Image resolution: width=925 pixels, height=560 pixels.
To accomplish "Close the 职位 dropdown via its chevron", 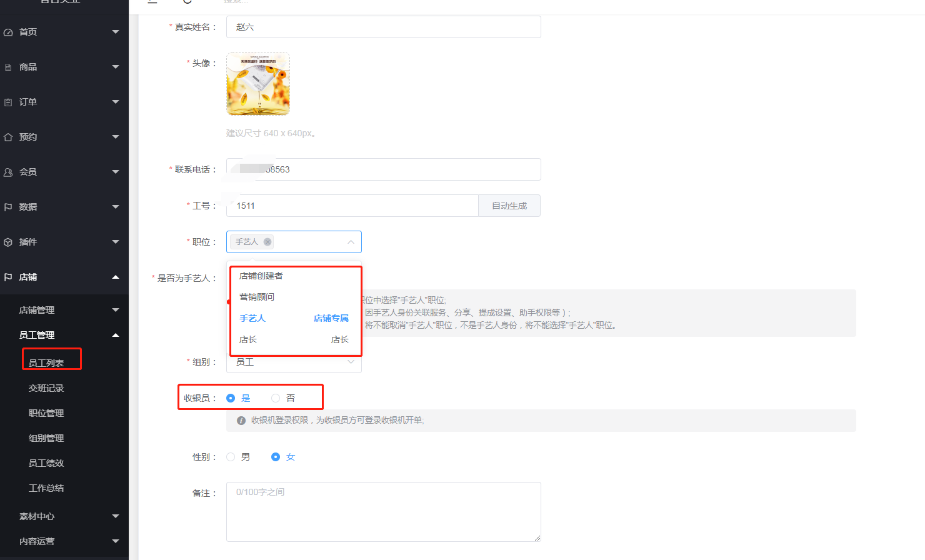I will (x=351, y=242).
